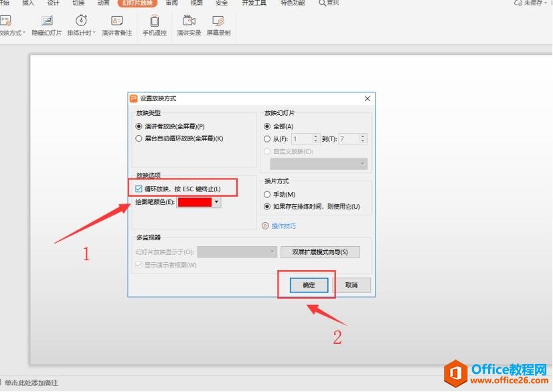The width and height of the screenshot is (553, 392).
Task: Switch to the 审阅 (Review) ribbon tab
Action: [x=169, y=3]
